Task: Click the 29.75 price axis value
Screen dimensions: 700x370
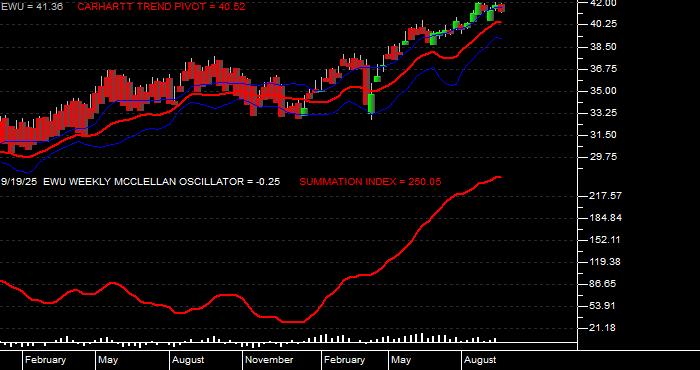Action: (604, 157)
